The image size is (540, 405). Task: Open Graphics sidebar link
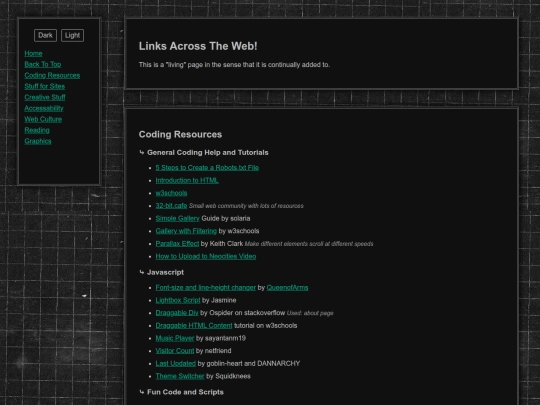tap(38, 142)
